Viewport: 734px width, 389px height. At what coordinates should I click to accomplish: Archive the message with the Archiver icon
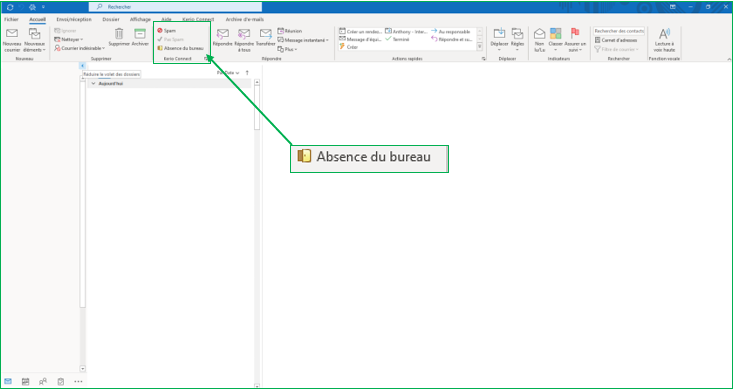coord(139,34)
